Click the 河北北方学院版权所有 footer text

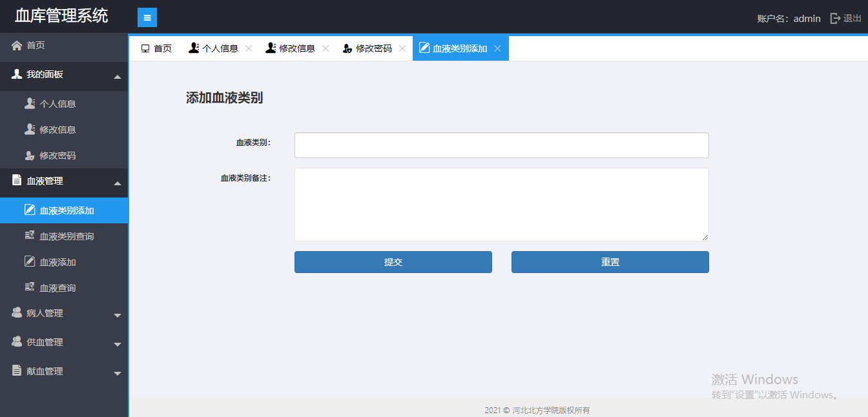coord(551,411)
